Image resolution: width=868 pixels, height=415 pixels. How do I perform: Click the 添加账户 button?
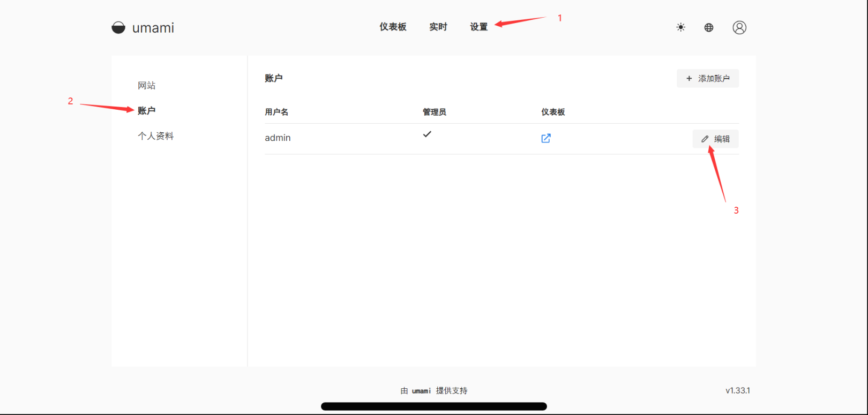coord(708,78)
